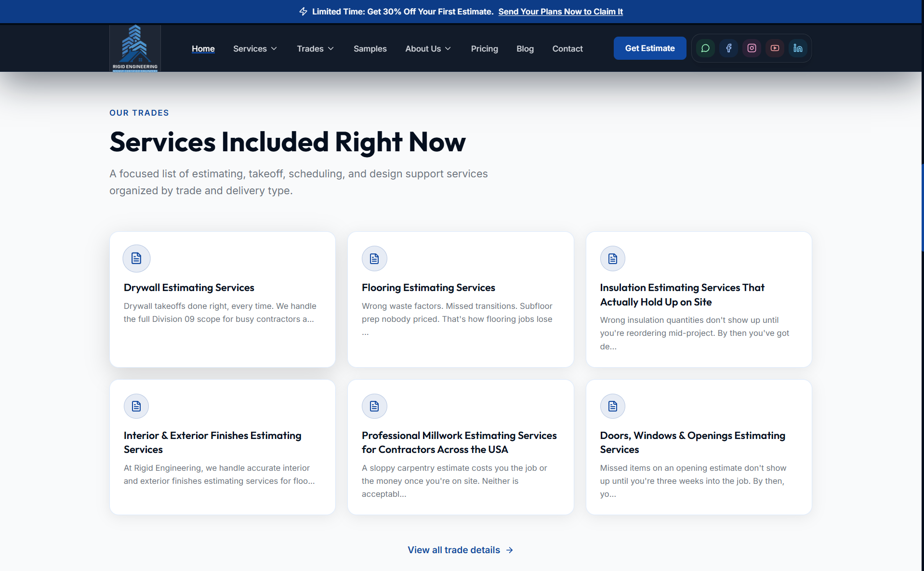Viewport: 924px width, 571px height.
Task: Open Doors, Windows & Openings Estimating title
Action: pos(693,442)
